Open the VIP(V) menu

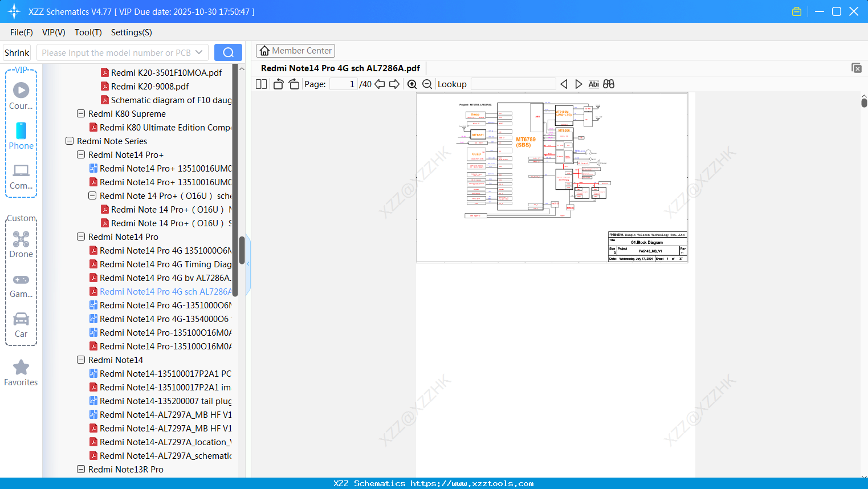pyautogui.click(x=54, y=32)
